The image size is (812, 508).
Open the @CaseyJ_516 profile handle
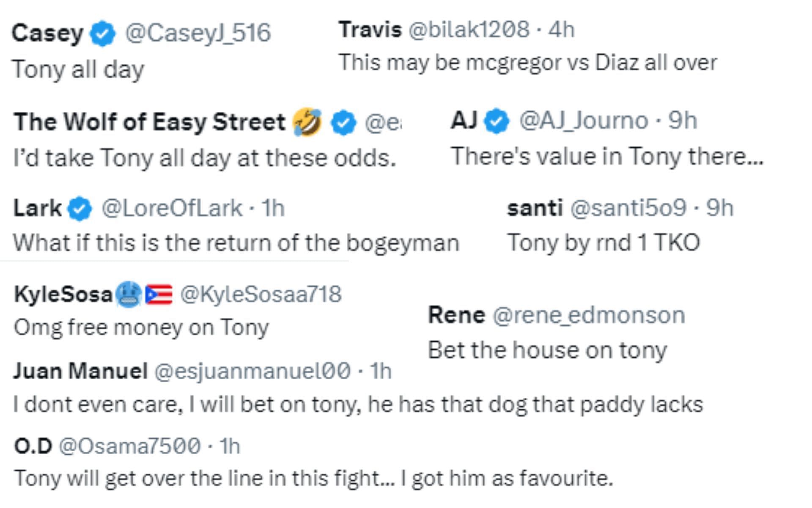coord(198,33)
